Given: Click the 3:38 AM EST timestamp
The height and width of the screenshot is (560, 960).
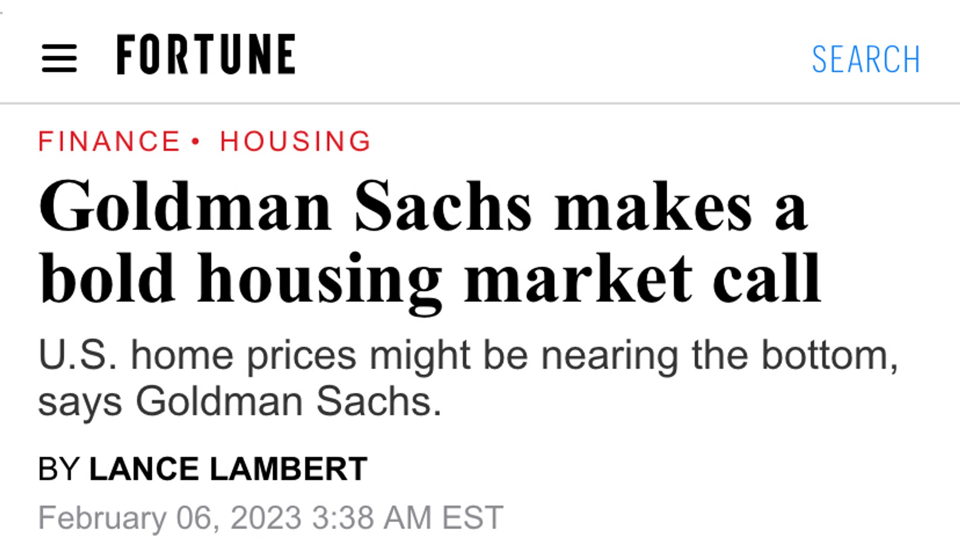Looking at the screenshot, I should coord(407,518).
